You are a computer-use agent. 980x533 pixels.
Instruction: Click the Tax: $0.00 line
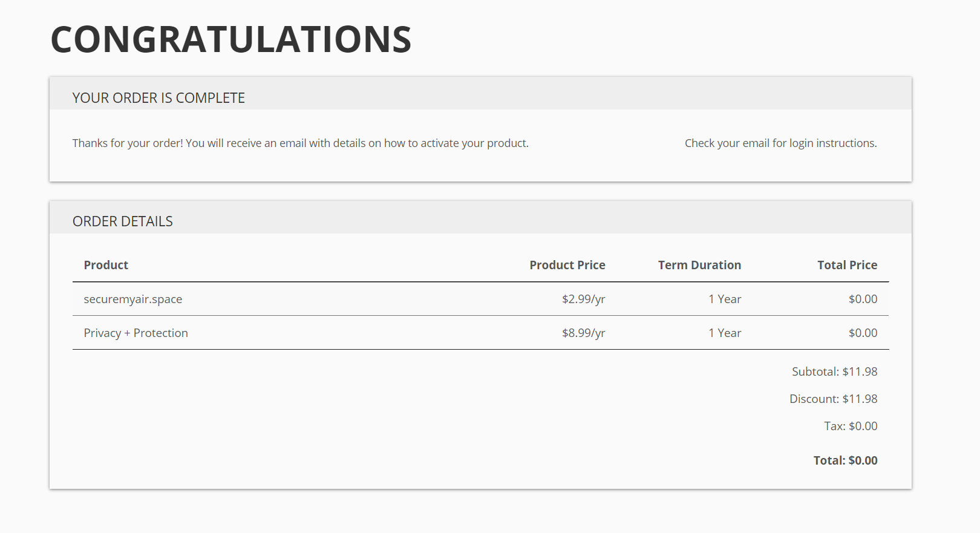(x=851, y=426)
